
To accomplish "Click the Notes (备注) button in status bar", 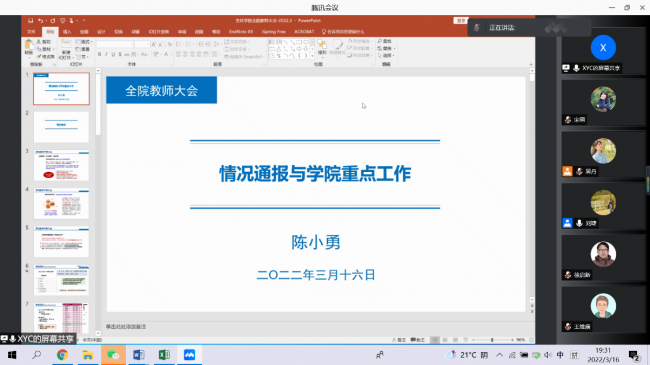I will tap(399, 340).
